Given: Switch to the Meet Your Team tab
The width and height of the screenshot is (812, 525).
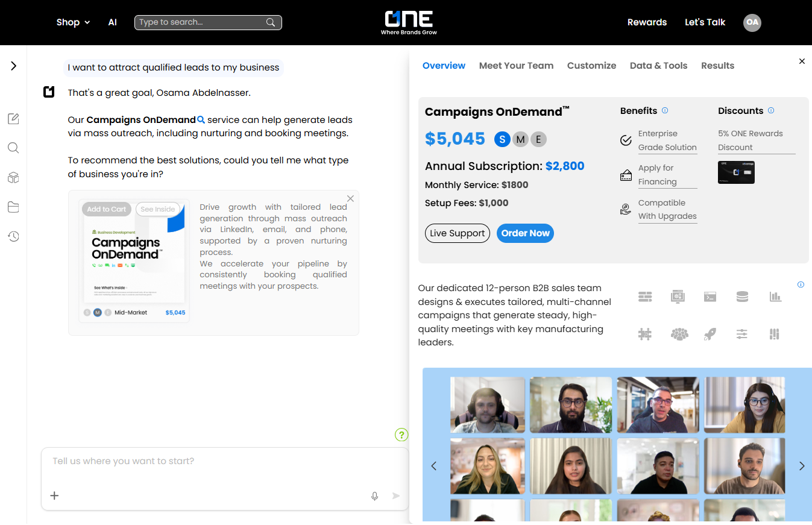Looking at the screenshot, I should [516, 66].
